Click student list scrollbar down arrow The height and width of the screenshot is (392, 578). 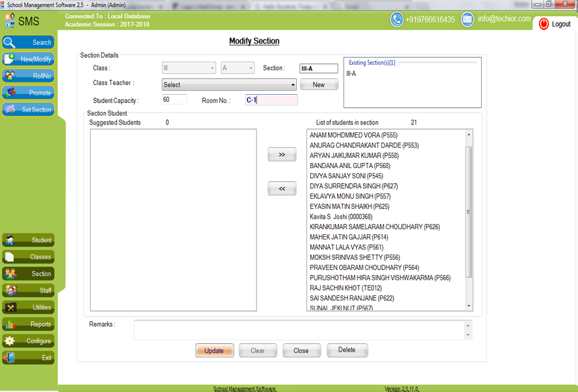[469, 306]
